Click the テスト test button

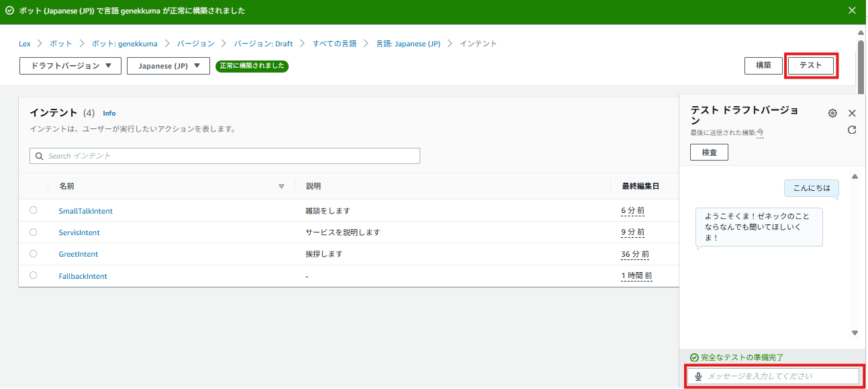[x=811, y=66]
